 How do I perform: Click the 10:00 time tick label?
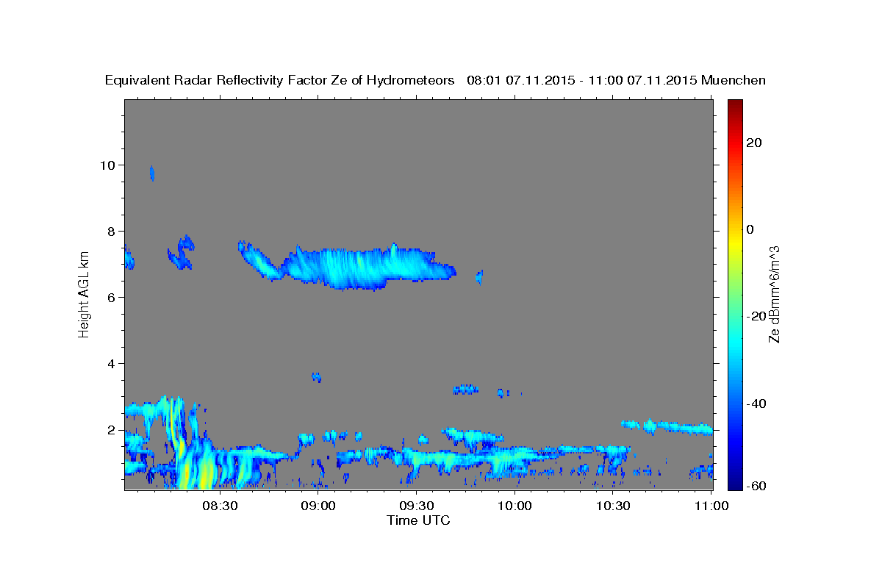tap(515, 506)
